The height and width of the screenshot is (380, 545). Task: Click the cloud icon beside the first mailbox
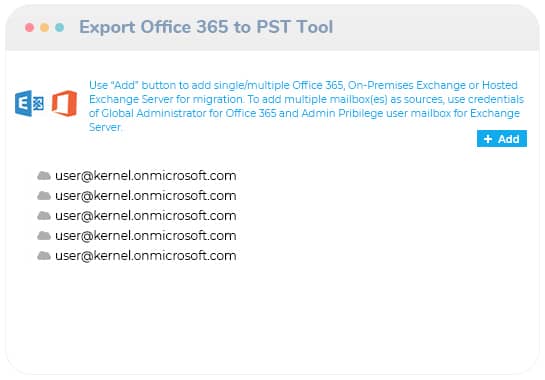44,176
